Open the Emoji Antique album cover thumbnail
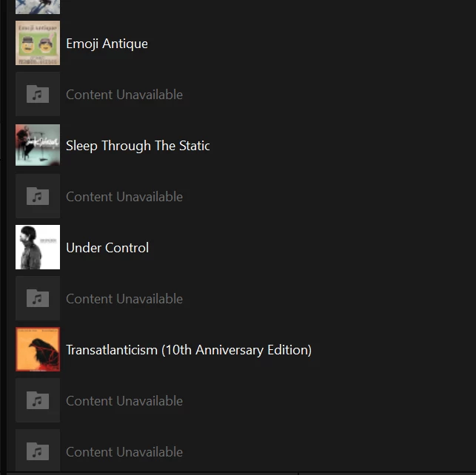Image resolution: width=476 pixels, height=475 pixels. coord(38,43)
